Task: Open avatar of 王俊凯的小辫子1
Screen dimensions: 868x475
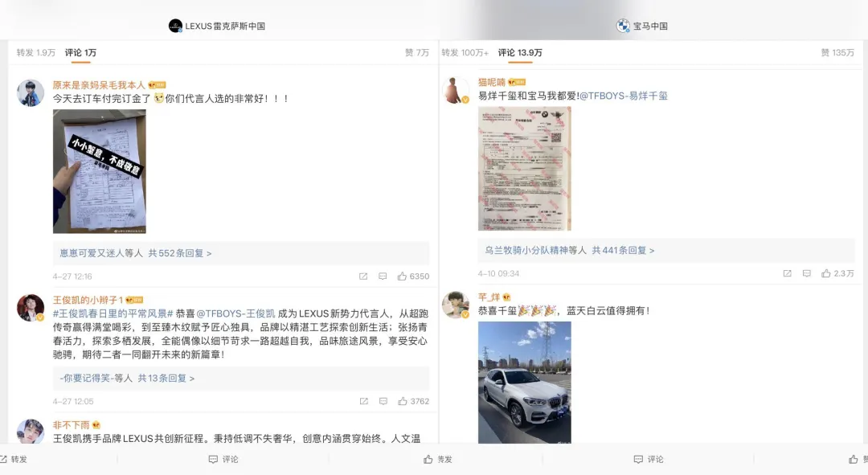Action: point(31,308)
